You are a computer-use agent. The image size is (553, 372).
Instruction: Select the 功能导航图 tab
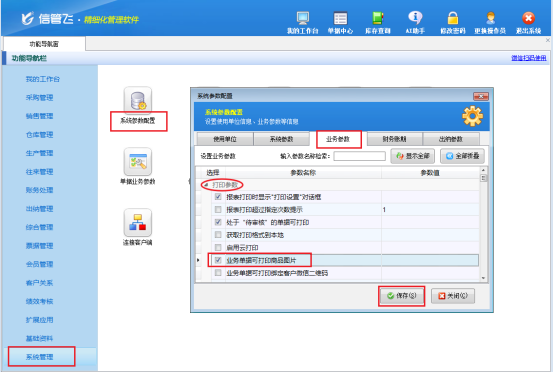[44, 44]
